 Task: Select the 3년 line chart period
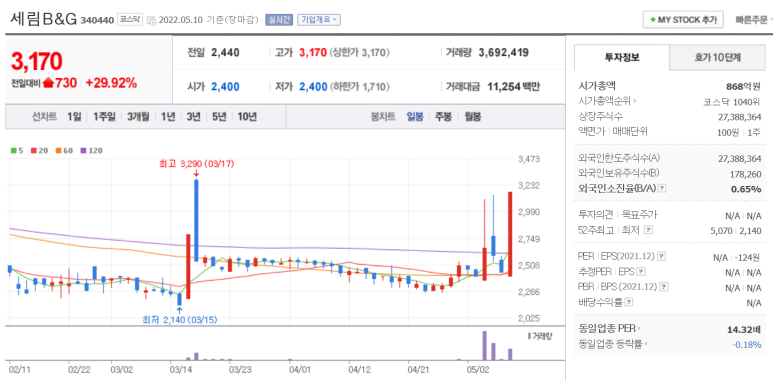click(193, 117)
